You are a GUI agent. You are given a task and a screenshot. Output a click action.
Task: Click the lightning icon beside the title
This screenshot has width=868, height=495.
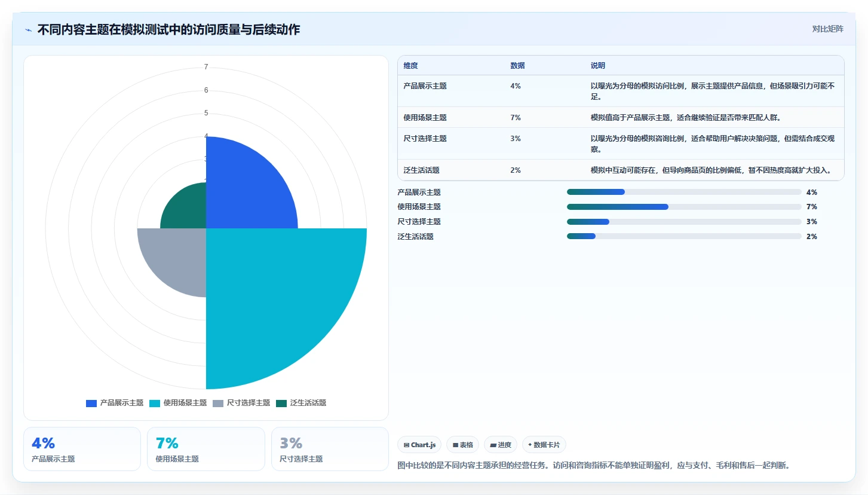(28, 30)
